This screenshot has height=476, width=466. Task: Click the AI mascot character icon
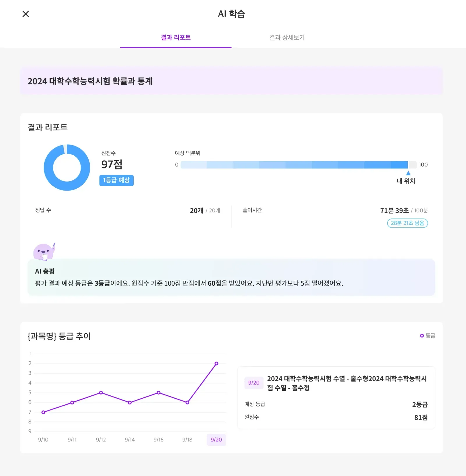(44, 252)
